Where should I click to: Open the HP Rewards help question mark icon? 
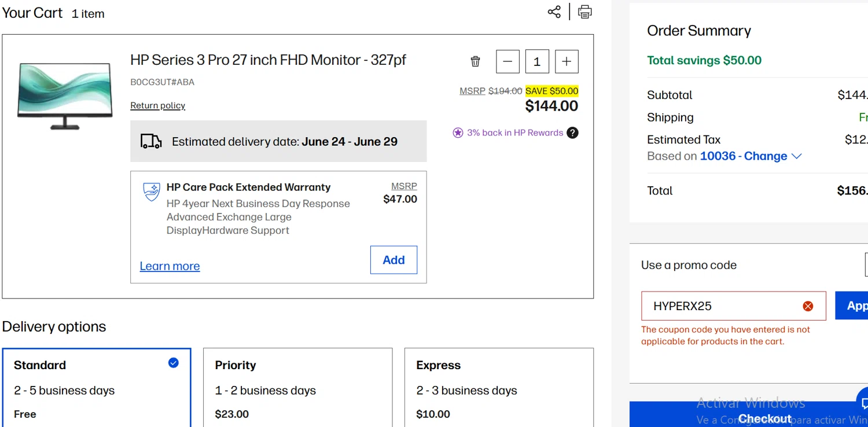[572, 132]
